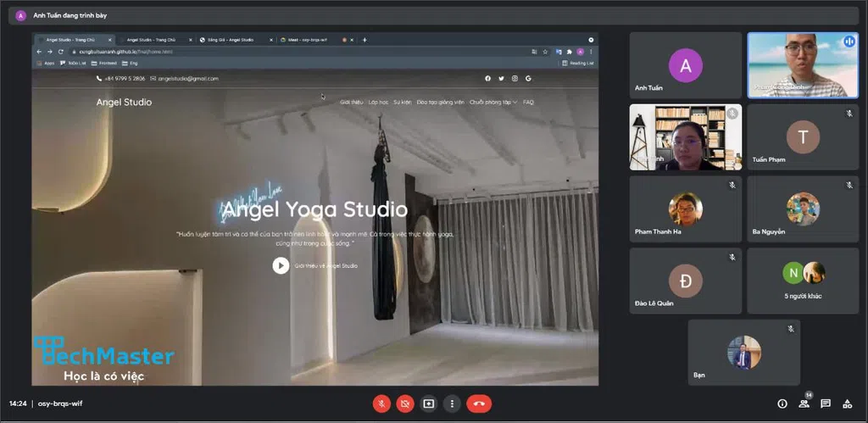Open the 'Sự kiện' nav link
The width and height of the screenshot is (868, 423).
[x=403, y=103]
